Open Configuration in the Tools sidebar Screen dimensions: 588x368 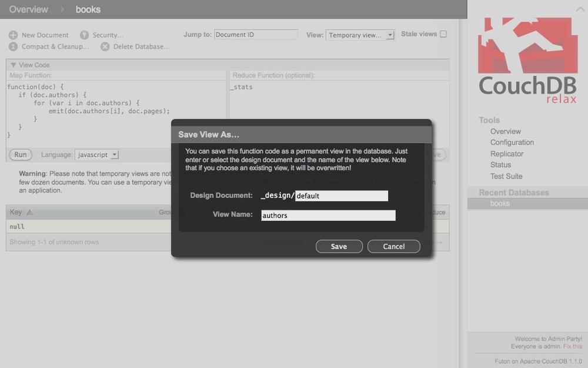coord(512,142)
